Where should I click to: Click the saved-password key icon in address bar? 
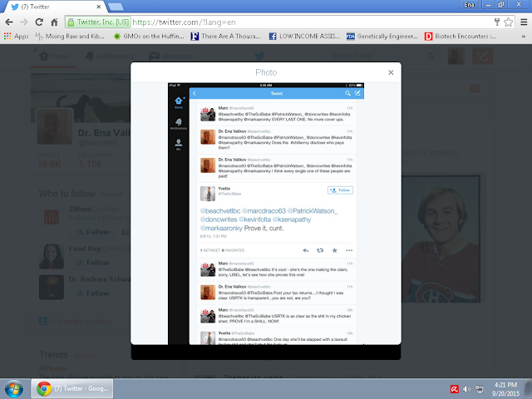click(x=497, y=22)
